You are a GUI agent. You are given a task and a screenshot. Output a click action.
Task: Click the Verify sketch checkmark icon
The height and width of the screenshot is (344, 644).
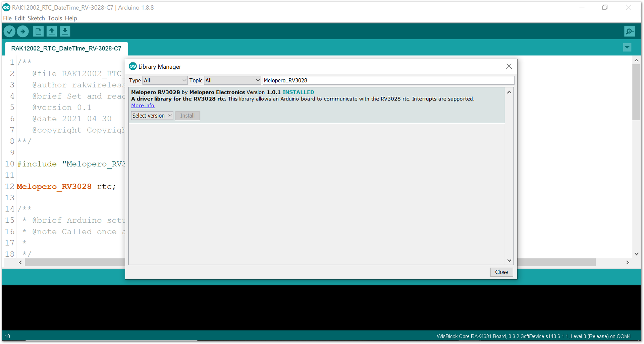click(9, 31)
